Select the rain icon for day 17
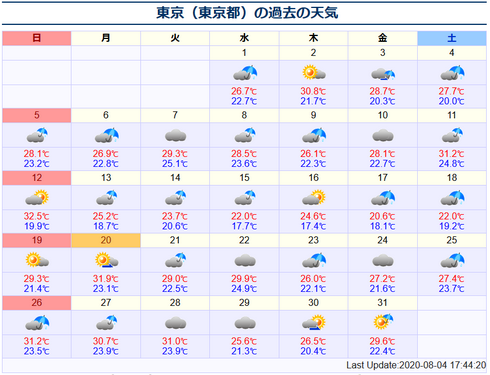The height and width of the screenshot is (375, 490). [383, 198]
